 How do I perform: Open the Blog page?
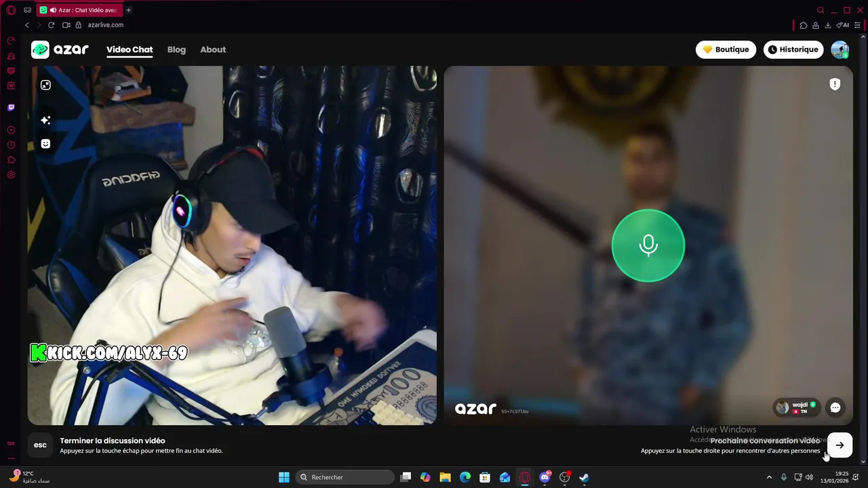(x=176, y=49)
